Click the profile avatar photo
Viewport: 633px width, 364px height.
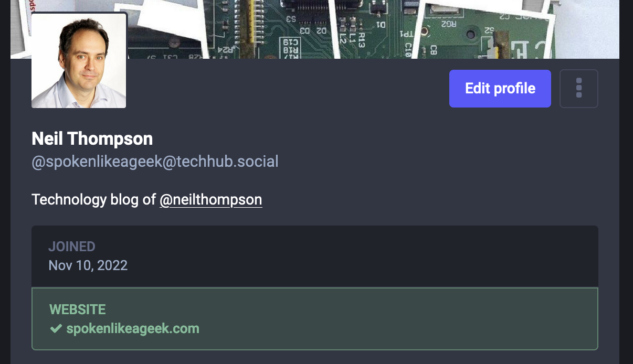pyautogui.click(x=79, y=60)
